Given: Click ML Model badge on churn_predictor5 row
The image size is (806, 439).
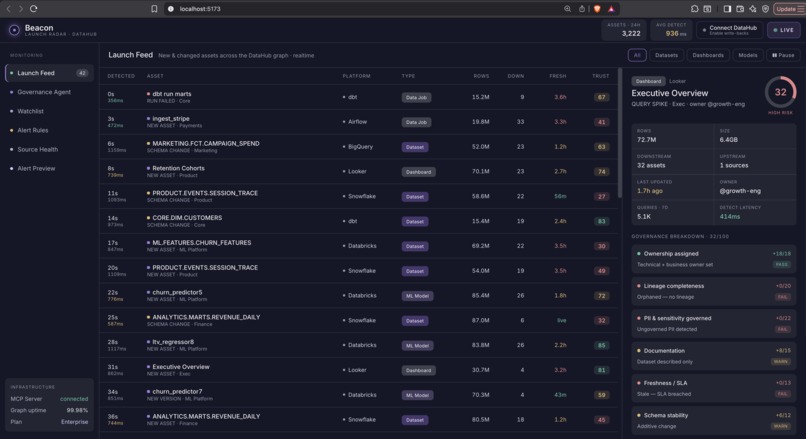Looking at the screenshot, I should point(417,296).
